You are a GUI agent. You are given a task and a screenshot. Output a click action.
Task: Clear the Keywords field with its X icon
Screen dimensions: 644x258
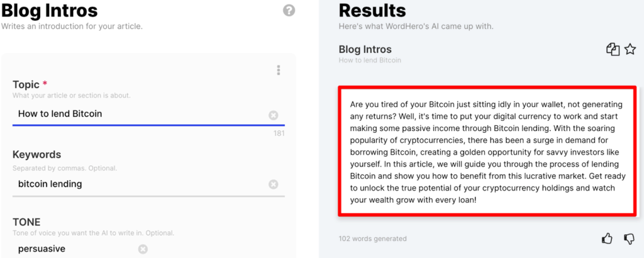(273, 184)
